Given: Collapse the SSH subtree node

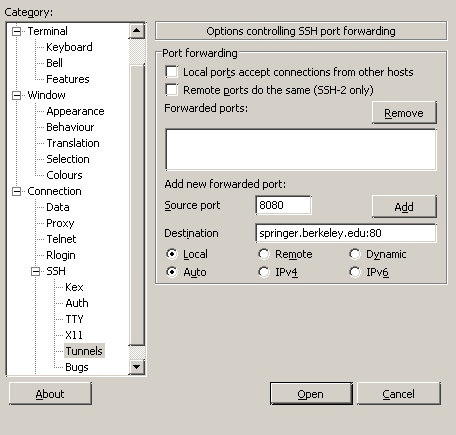Looking at the screenshot, I should pos(35,271).
